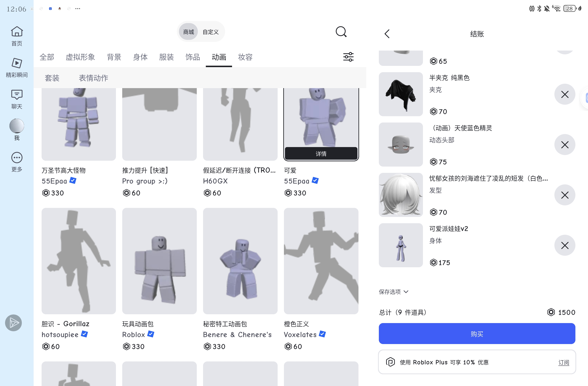Click the 可爱派娃娃v2 body image
Image resolution: width=588 pixels, height=386 pixels.
(x=401, y=245)
